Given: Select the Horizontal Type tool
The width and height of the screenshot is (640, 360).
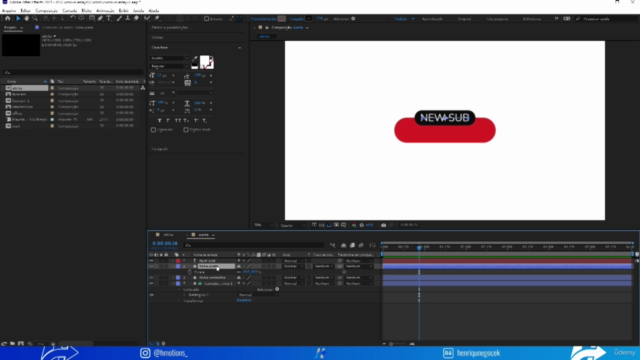Looking at the screenshot, I should 109,18.
